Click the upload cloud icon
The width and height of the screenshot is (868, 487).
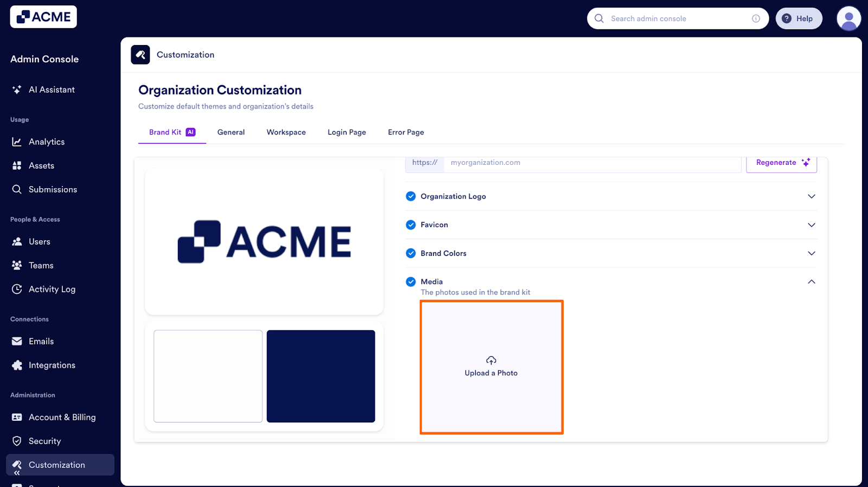click(491, 361)
